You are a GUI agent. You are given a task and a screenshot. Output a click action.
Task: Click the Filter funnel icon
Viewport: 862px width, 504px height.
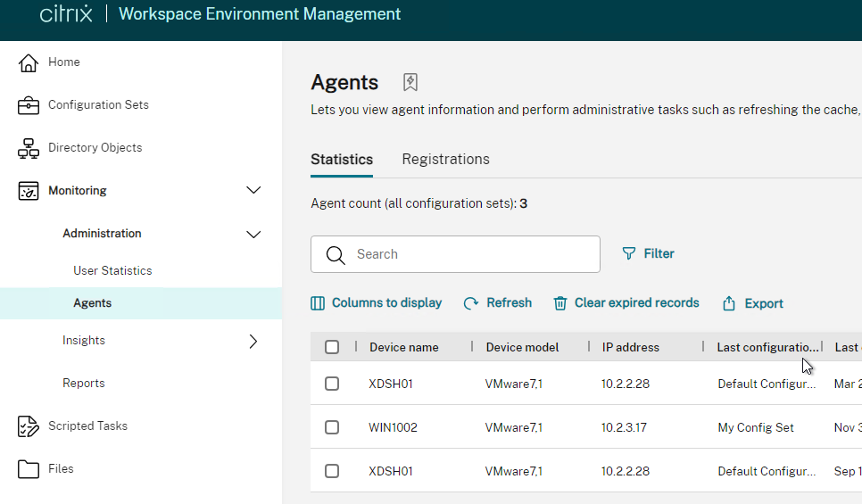(628, 253)
